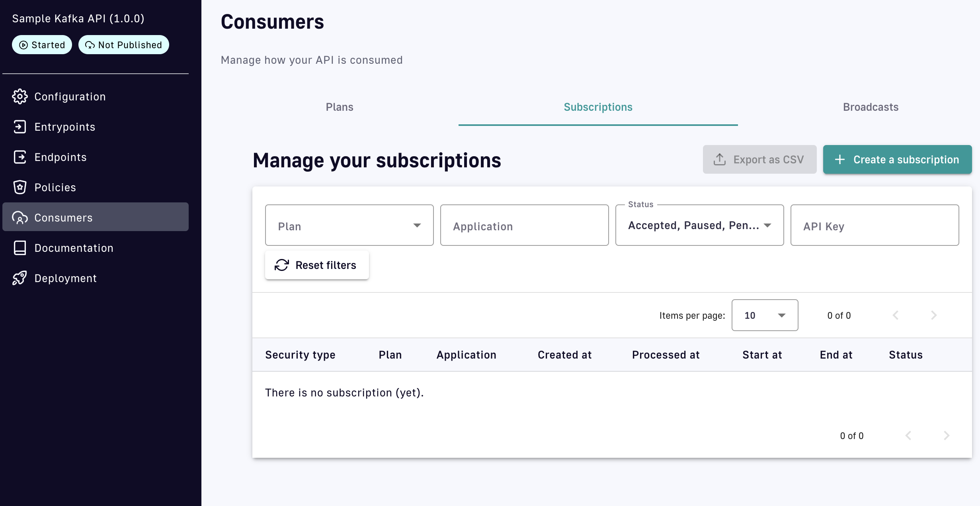
Task: Open the Items per page dropdown
Action: pyautogui.click(x=765, y=315)
